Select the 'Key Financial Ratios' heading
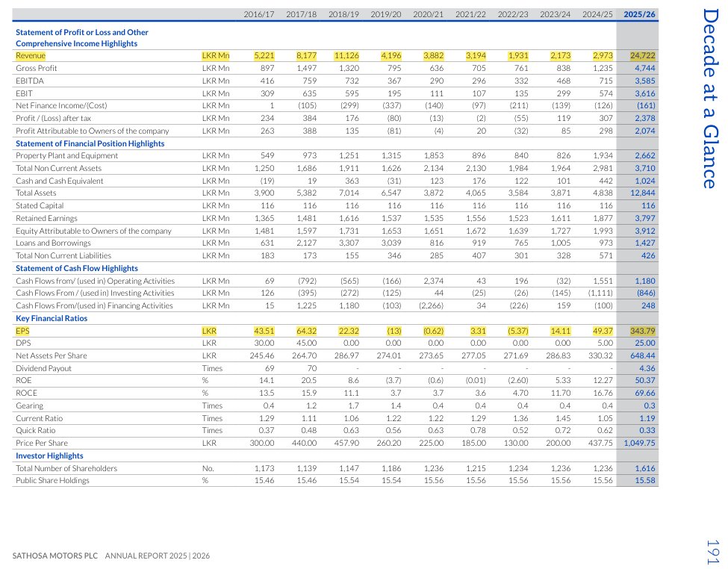The image size is (728, 569). 52,319
